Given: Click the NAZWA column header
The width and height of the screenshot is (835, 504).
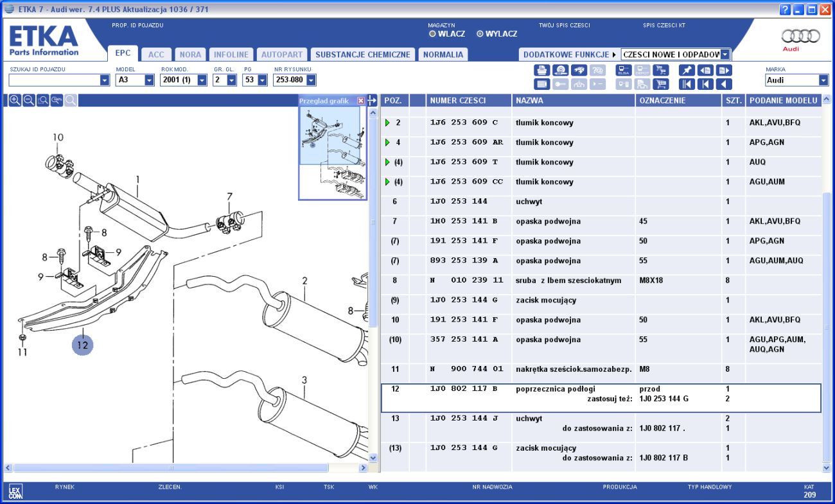Looking at the screenshot, I should point(574,101).
